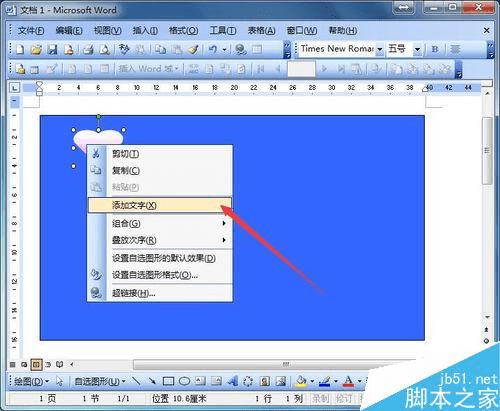
Task: Open the 绘图(D) drawing menu
Action: [x=32, y=381]
